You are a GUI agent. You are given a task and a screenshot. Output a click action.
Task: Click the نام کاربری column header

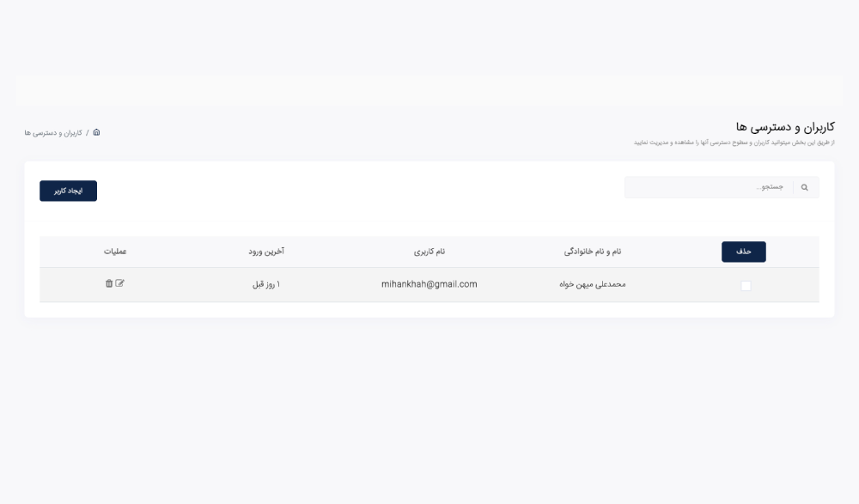pos(429,252)
